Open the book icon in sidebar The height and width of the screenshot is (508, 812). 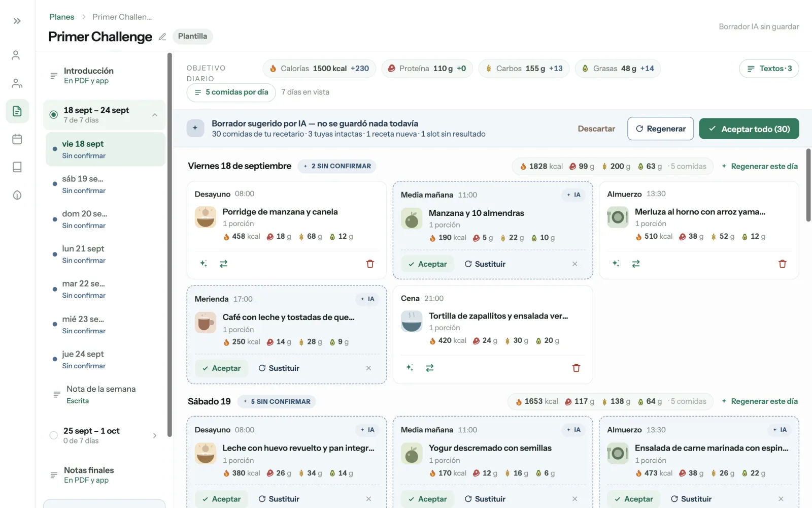pyautogui.click(x=17, y=167)
